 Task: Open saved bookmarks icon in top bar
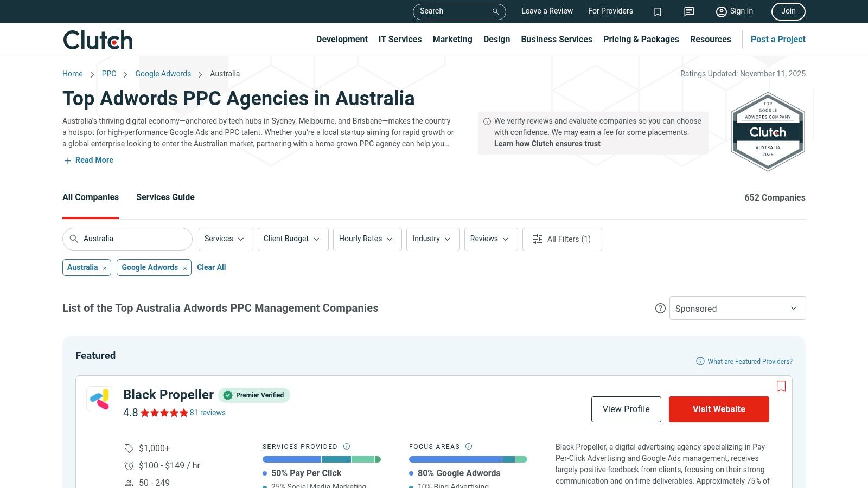pyautogui.click(x=658, y=11)
